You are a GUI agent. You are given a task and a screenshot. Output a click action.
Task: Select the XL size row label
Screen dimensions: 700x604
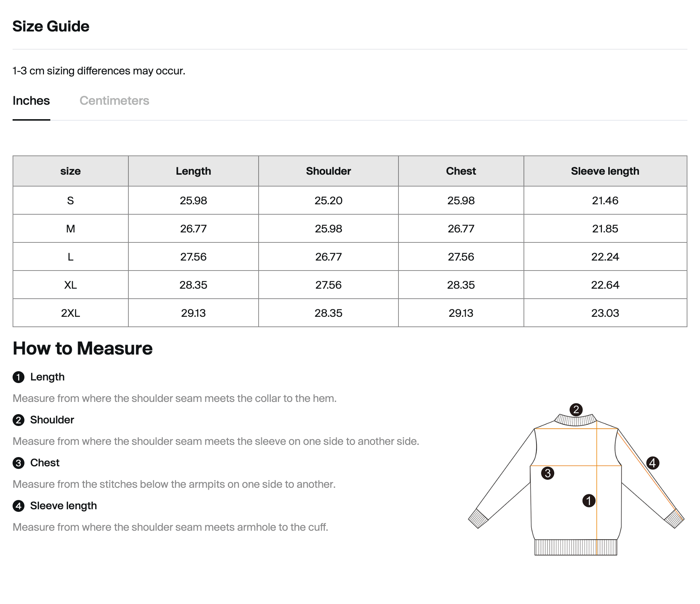[70, 285]
